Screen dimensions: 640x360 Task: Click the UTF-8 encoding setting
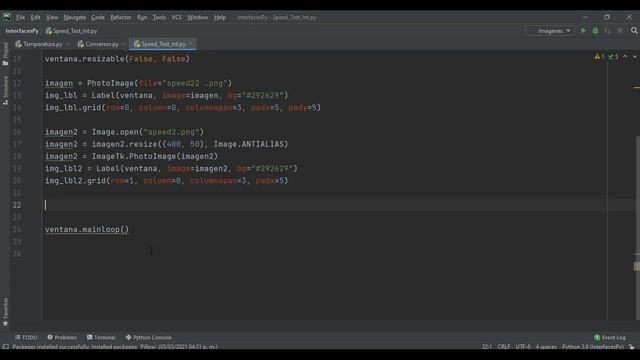click(x=523, y=347)
